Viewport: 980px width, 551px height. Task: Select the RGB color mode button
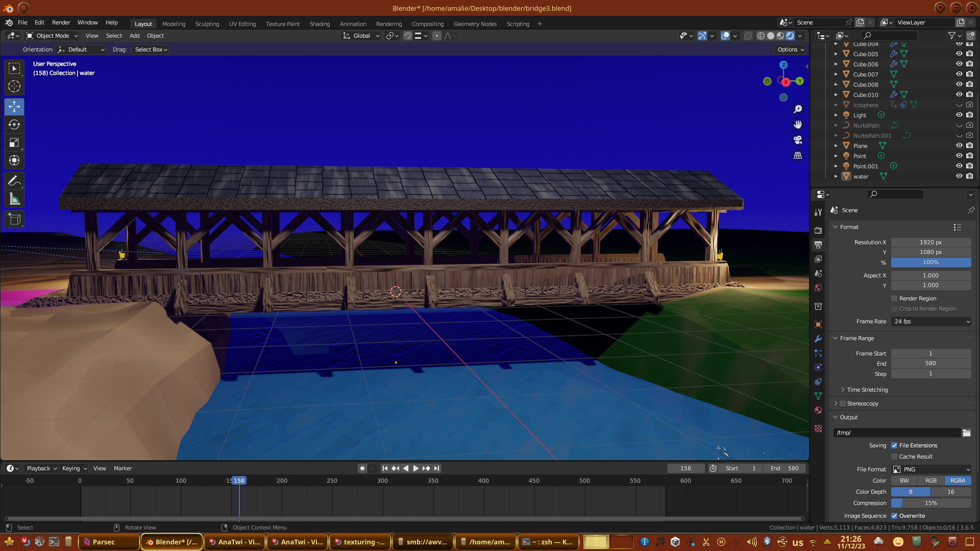pyautogui.click(x=931, y=481)
